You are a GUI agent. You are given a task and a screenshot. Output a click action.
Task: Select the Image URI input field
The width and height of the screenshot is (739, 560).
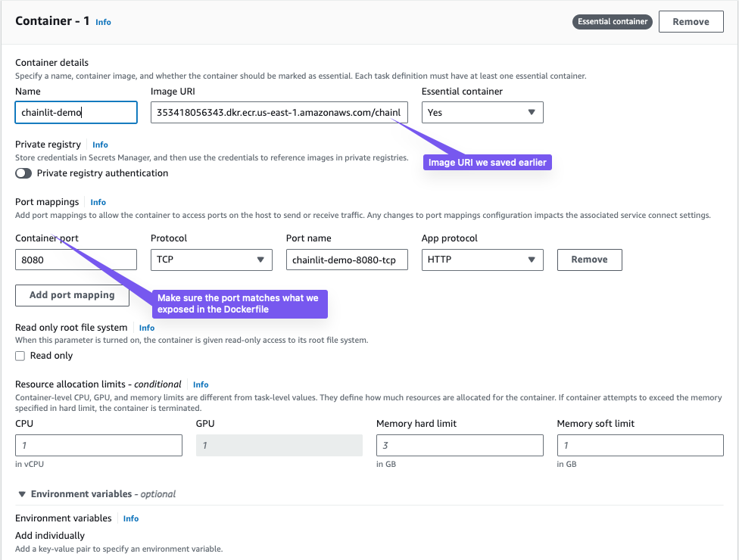tap(279, 112)
